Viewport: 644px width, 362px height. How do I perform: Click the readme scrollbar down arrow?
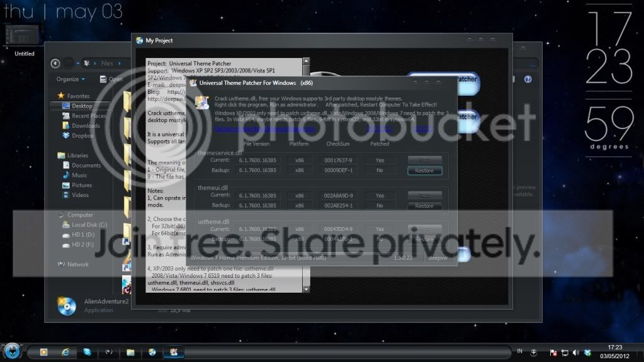pyautogui.click(x=306, y=289)
